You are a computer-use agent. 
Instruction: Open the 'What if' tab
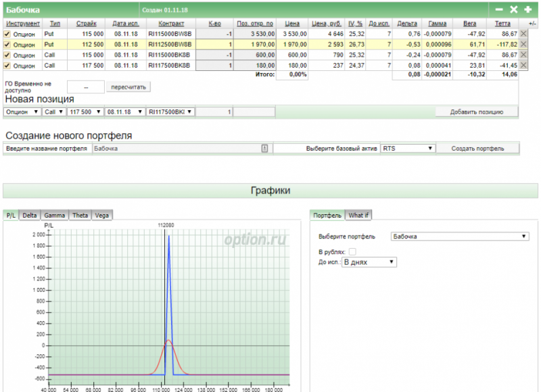pos(358,215)
